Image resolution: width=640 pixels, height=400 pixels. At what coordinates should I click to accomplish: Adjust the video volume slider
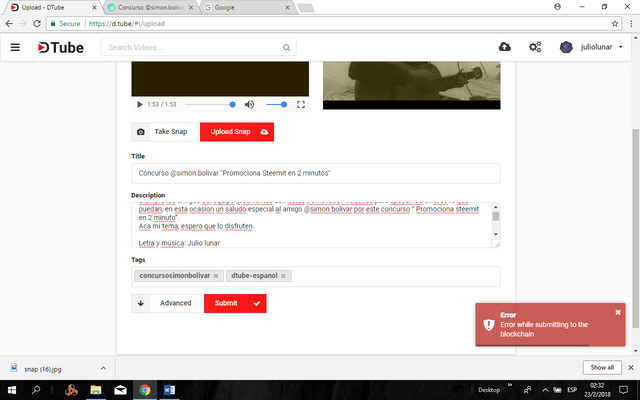click(276, 104)
